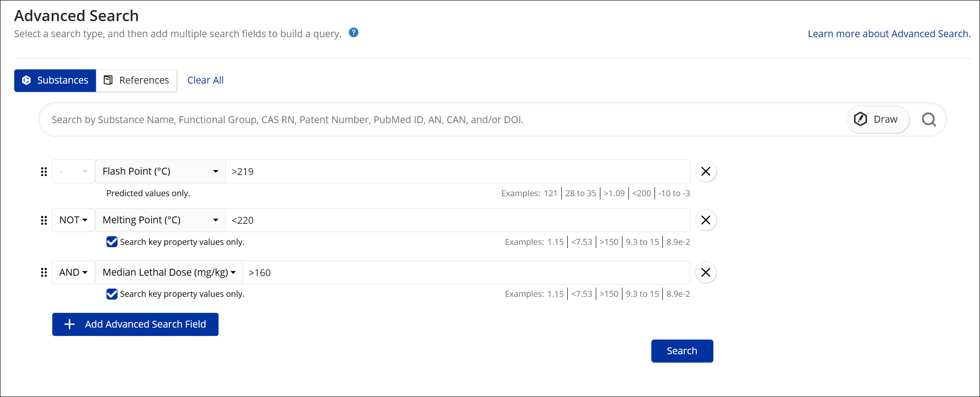
Task: Click Add Advanced Search Field button
Action: pos(135,324)
